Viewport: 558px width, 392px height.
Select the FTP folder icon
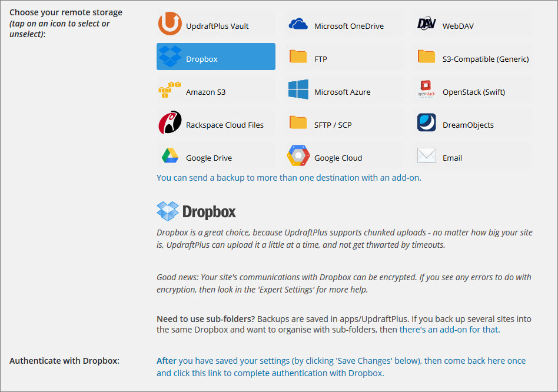pos(298,57)
